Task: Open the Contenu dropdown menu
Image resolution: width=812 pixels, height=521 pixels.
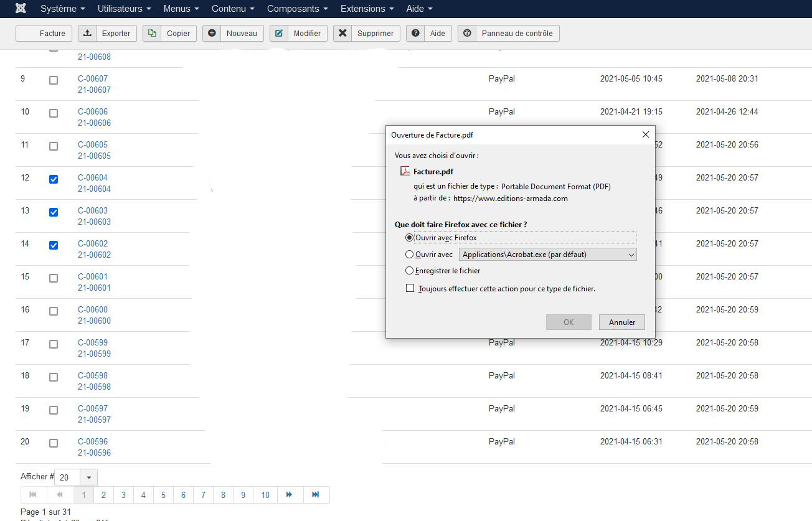Action: pos(233,9)
